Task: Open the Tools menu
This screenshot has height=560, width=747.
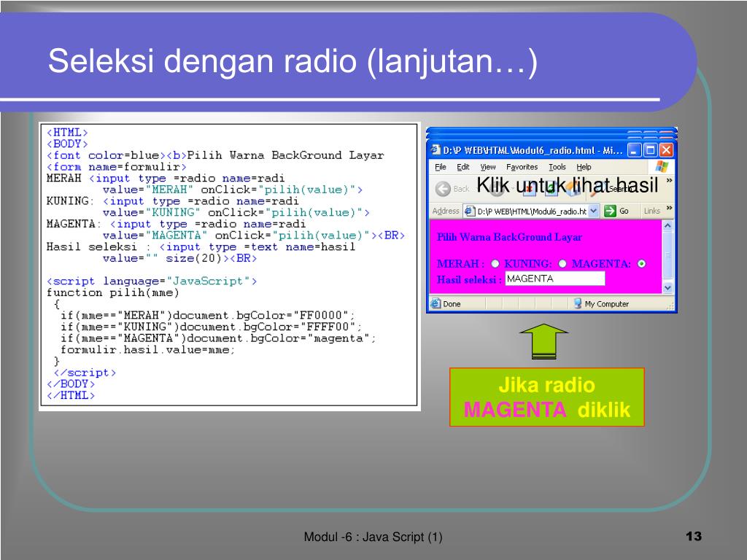Action: point(557,167)
